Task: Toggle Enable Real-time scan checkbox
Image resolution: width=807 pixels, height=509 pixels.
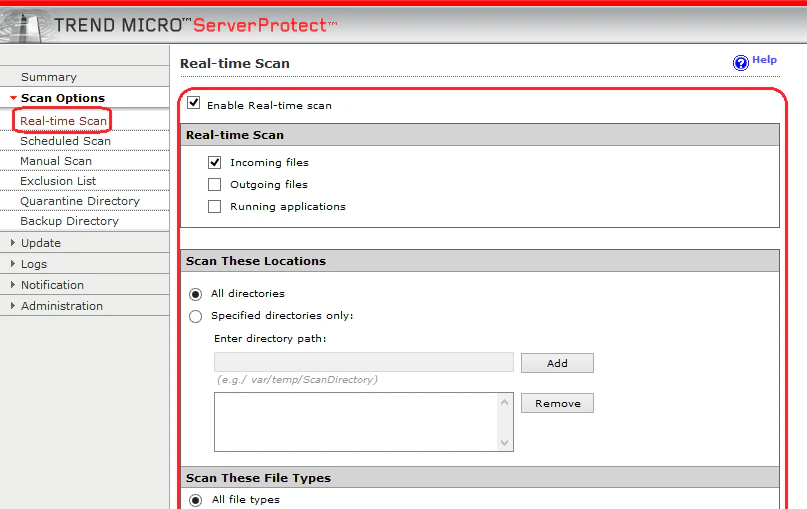Action: pyautogui.click(x=194, y=102)
